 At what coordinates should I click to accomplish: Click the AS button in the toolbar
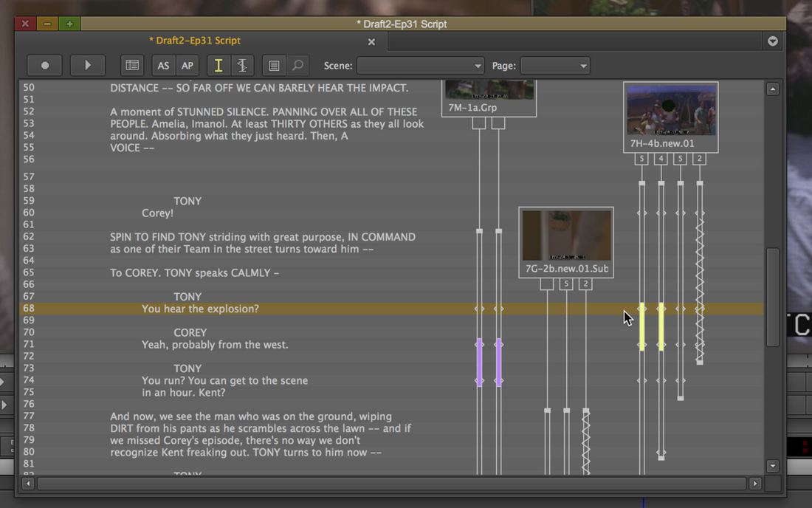point(163,65)
